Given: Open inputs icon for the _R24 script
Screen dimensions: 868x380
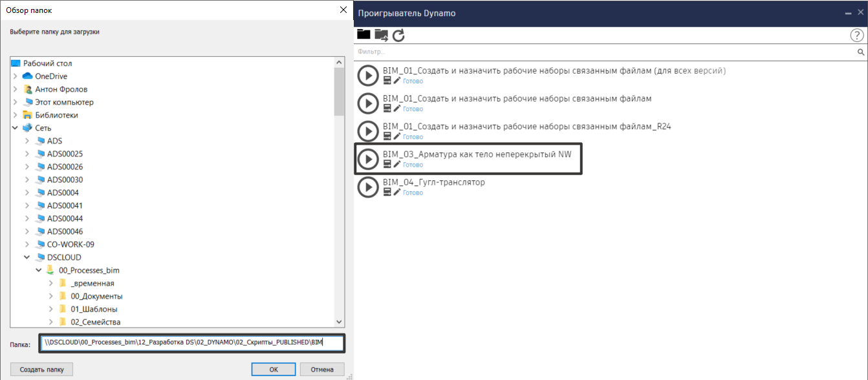Looking at the screenshot, I should pos(387,136).
